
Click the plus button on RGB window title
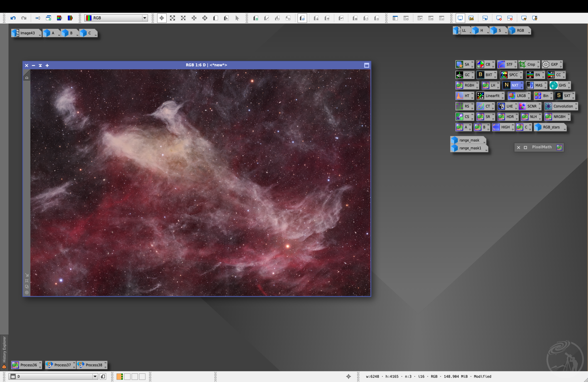click(47, 65)
